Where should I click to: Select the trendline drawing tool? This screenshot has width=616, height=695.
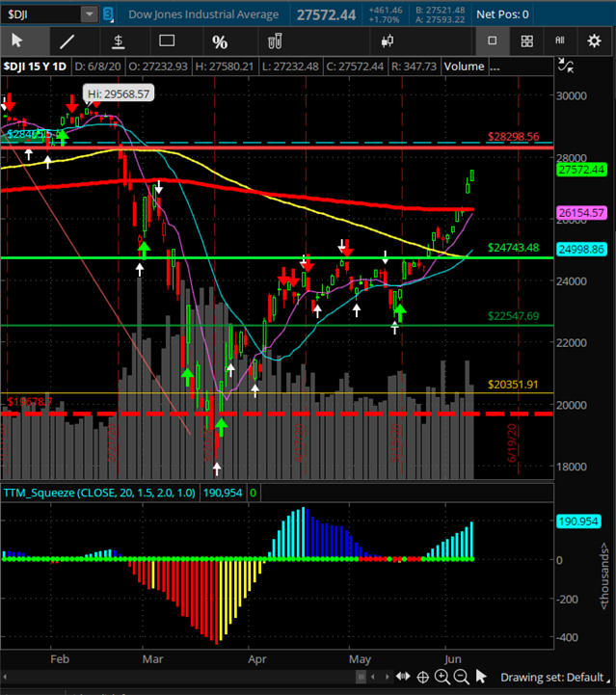point(67,41)
